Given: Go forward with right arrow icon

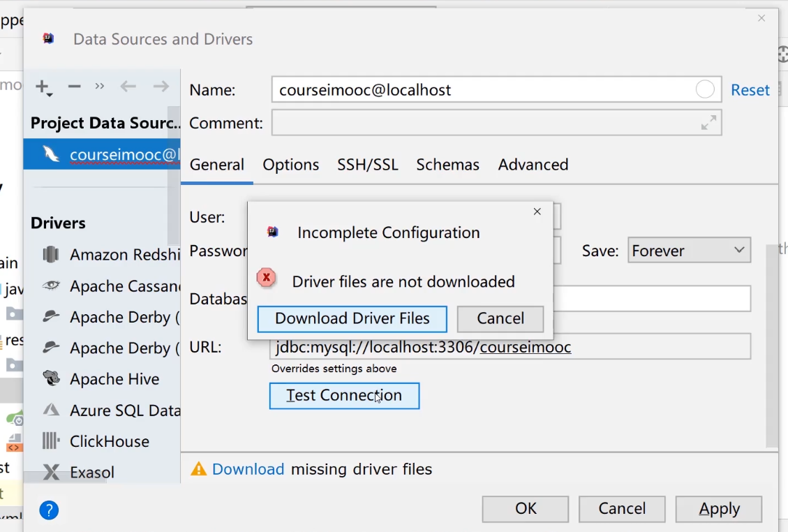Looking at the screenshot, I should coord(161,87).
